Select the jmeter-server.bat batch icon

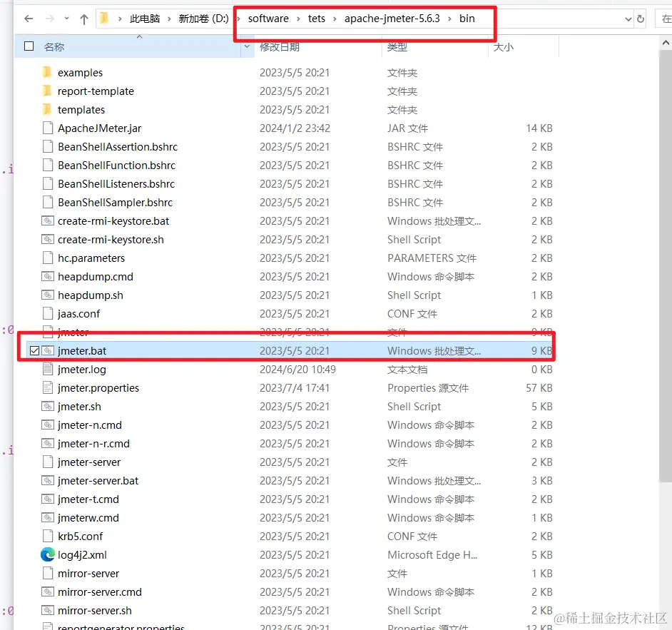tap(48, 480)
